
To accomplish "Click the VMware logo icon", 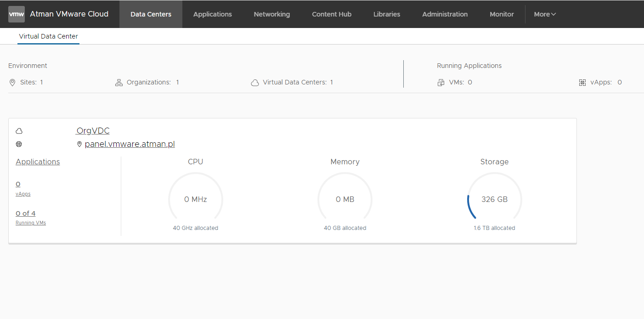I will pyautogui.click(x=17, y=14).
